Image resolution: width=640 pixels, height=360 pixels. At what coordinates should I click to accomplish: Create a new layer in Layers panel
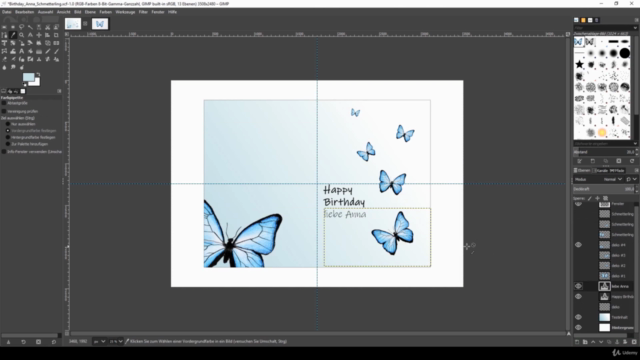[577, 342]
